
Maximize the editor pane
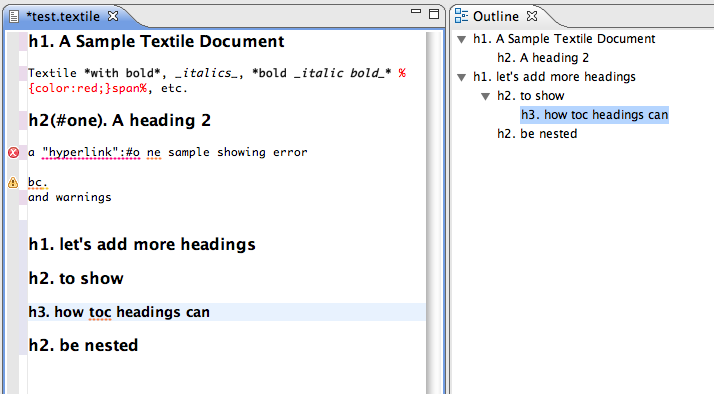(434, 14)
